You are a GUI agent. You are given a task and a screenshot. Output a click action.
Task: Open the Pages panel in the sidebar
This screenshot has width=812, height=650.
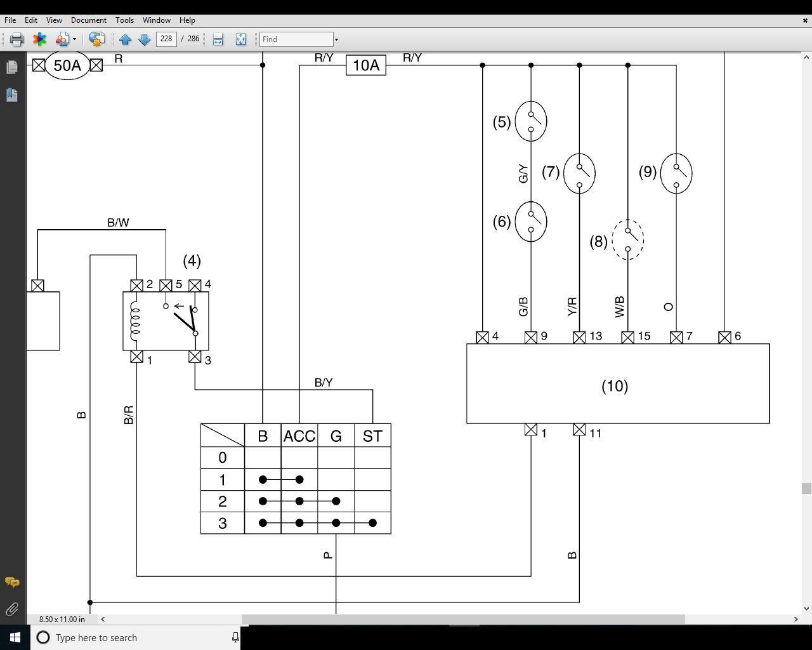pos(11,67)
